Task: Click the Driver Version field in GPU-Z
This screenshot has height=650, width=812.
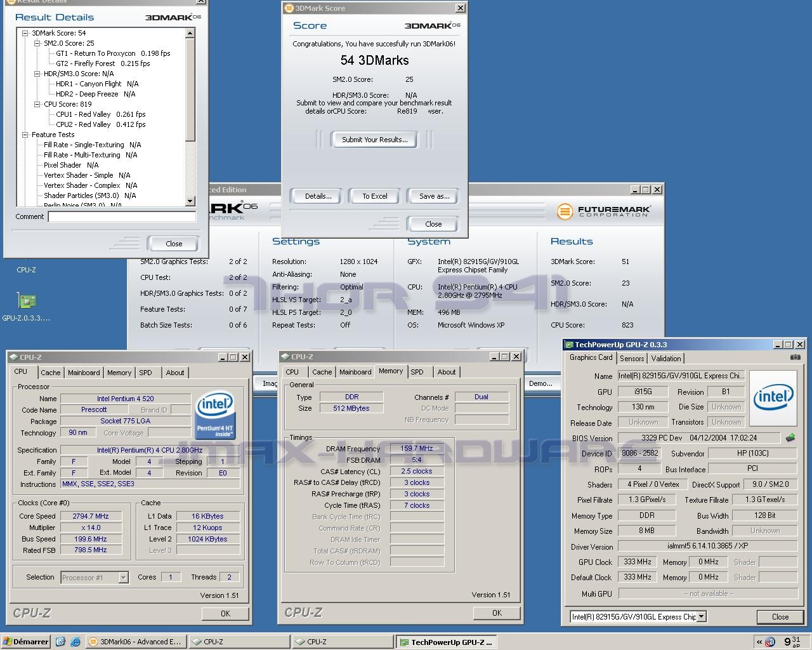Action: [707, 546]
